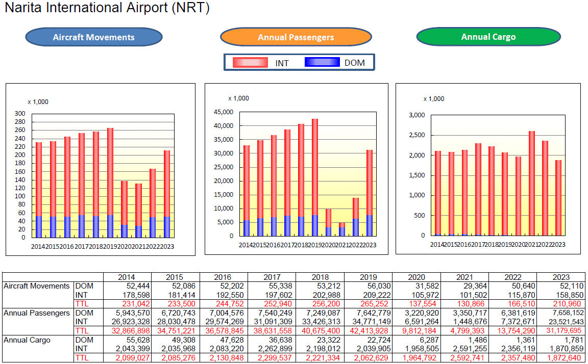This screenshot has width=588, height=364.
Task: Click the Aircraft Movements blue button
Action: click(x=94, y=37)
